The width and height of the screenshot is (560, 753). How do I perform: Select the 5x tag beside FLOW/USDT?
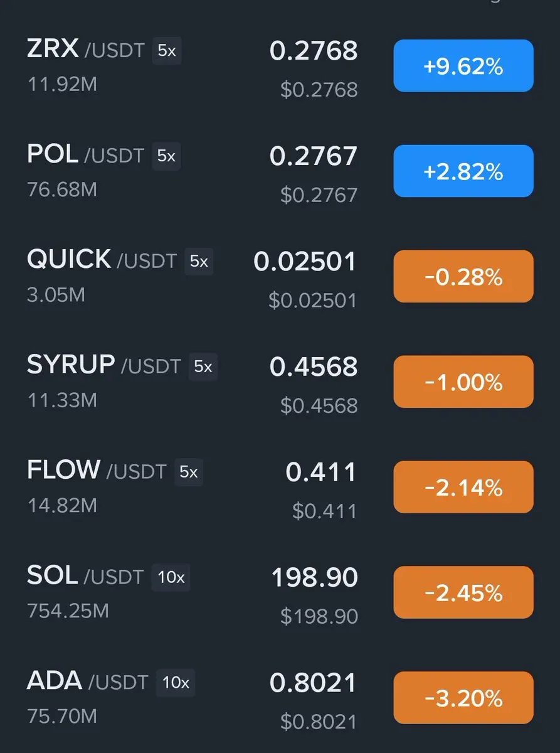click(189, 473)
